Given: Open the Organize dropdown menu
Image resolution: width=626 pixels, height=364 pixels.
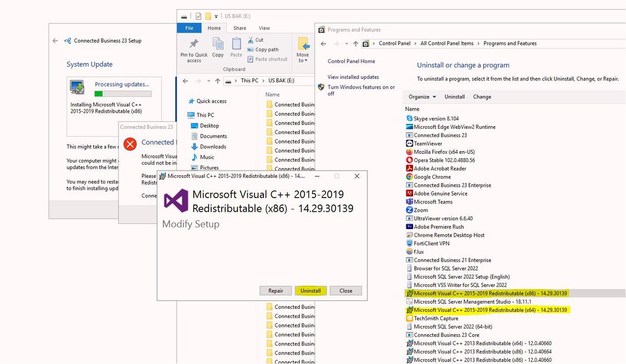Looking at the screenshot, I should (422, 97).
